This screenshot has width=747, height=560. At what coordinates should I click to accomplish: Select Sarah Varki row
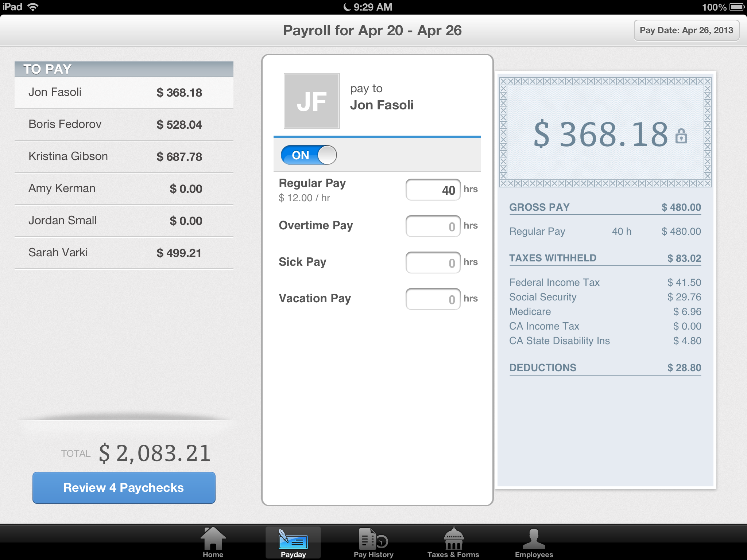click(124, 253)
